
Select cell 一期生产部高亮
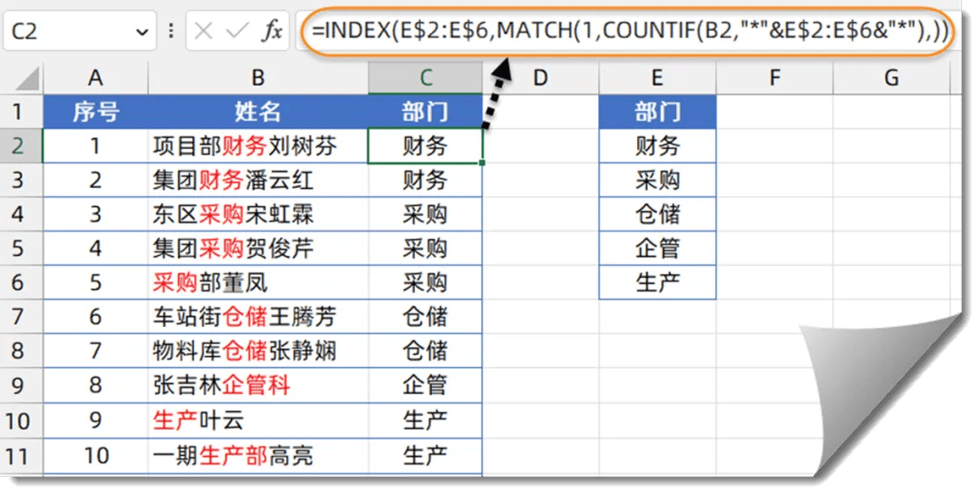(x=258, y=456)
